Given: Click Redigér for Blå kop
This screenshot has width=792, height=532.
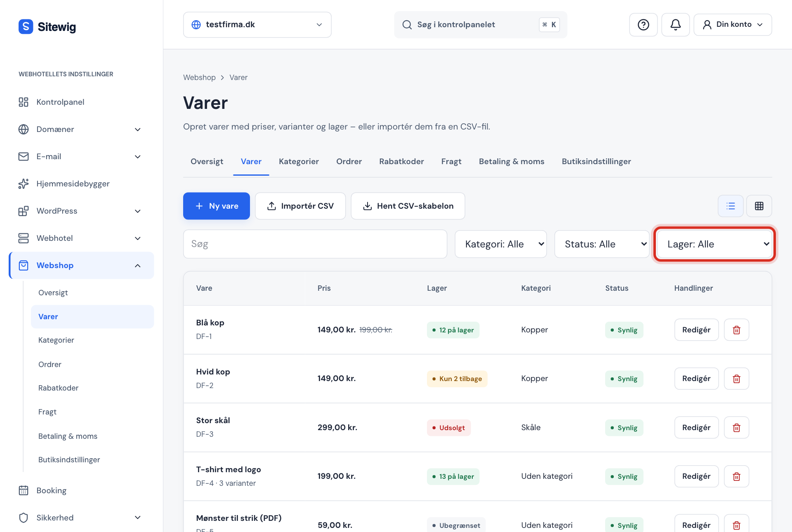Looking at the screenshot, I should click(x=696, y=330).
